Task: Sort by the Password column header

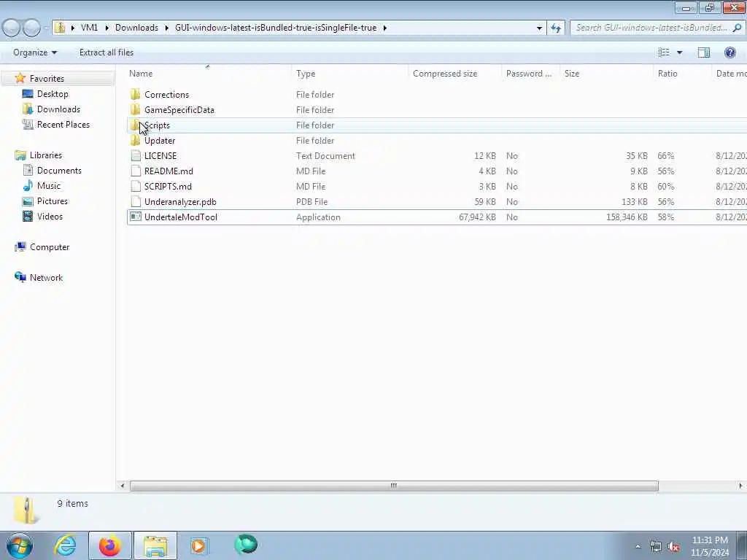Action: coord(531,74)
